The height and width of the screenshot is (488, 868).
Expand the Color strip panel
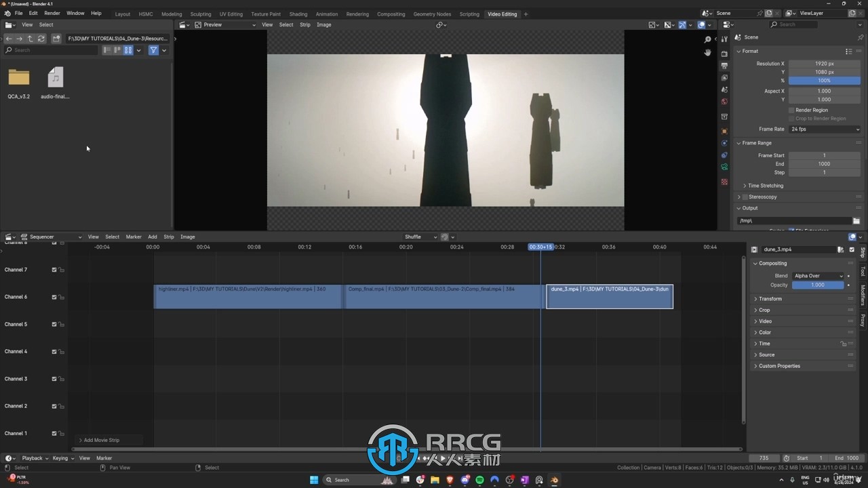(x=765, y=332)
